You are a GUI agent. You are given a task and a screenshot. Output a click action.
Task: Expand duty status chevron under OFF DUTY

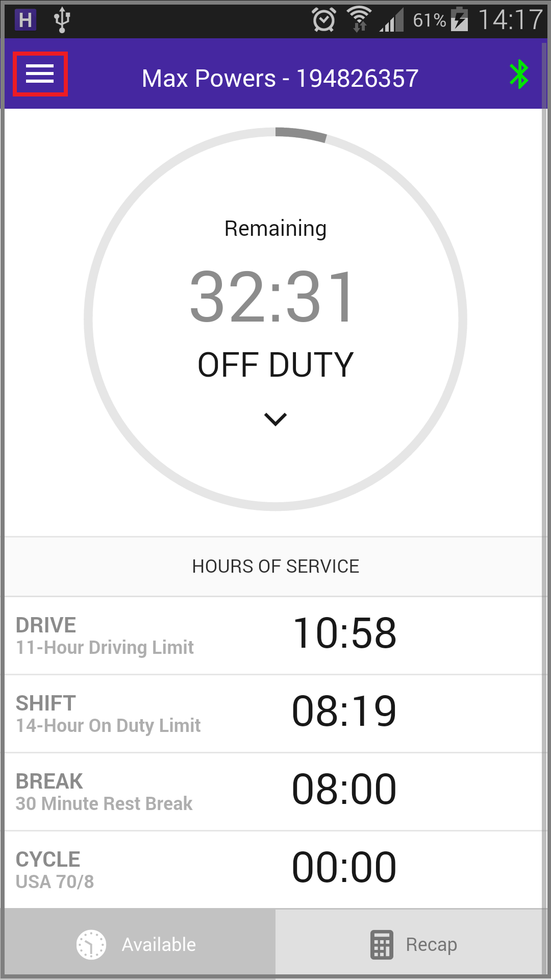(x=275, y=419)
